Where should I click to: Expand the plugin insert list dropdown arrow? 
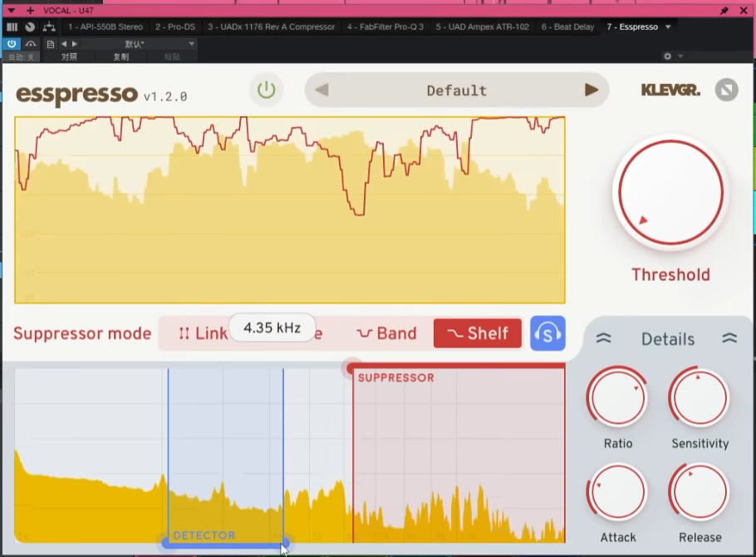[x=668, y=27]
